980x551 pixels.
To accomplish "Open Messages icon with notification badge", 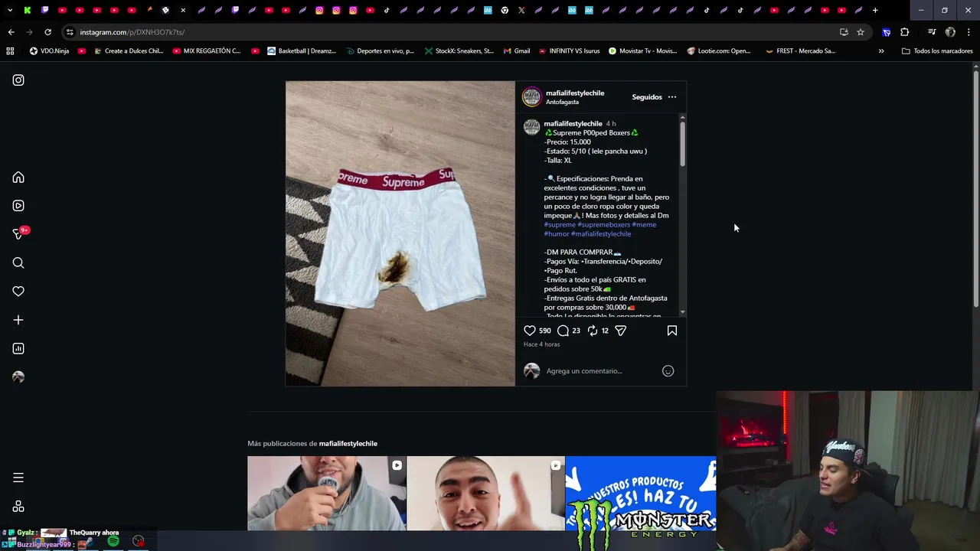I will tap(19, 233).
